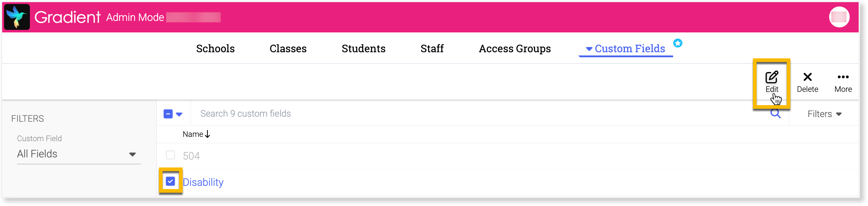Screen dimensions: 868x206
Task: Uncheck the Disability checkbox
Action: point(170,181)
